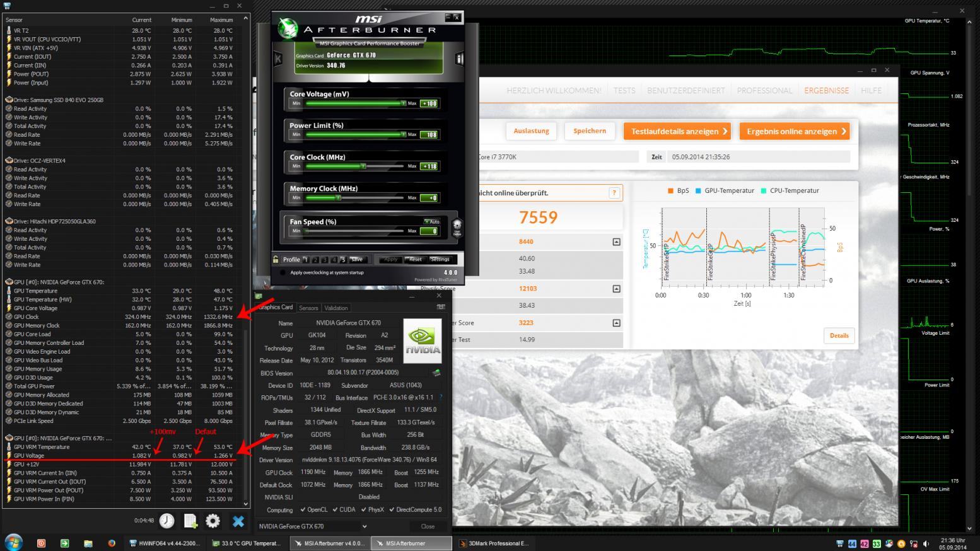Switch to the GPU-Z Validation tab
This screenshot has width=980, height=551.
[x=336, y=308]
